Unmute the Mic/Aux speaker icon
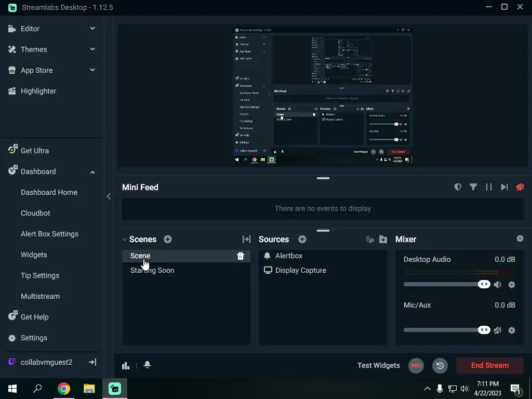The image size is (532, 399). coord(497,330)
